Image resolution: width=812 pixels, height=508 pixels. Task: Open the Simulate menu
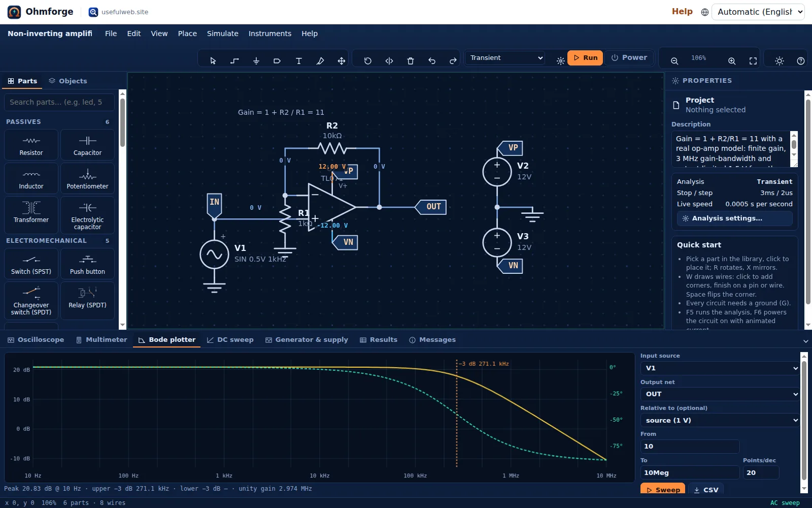[x=222, y=34]
